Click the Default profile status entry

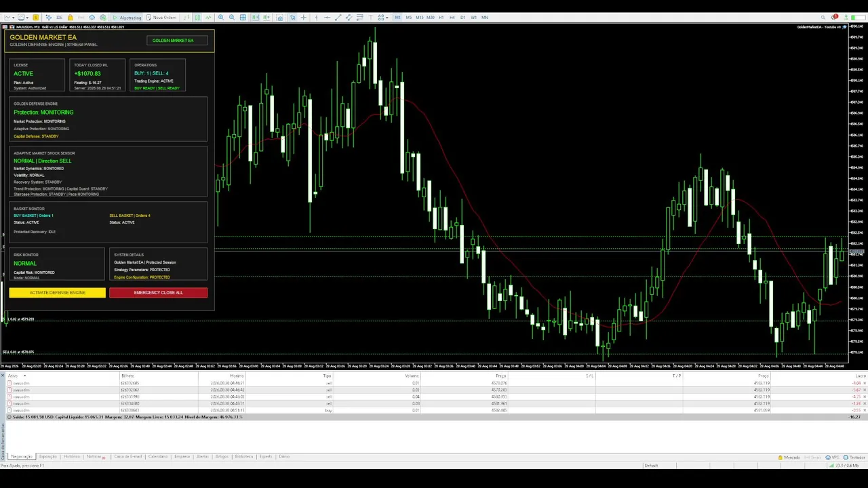(x=652, y=466)
